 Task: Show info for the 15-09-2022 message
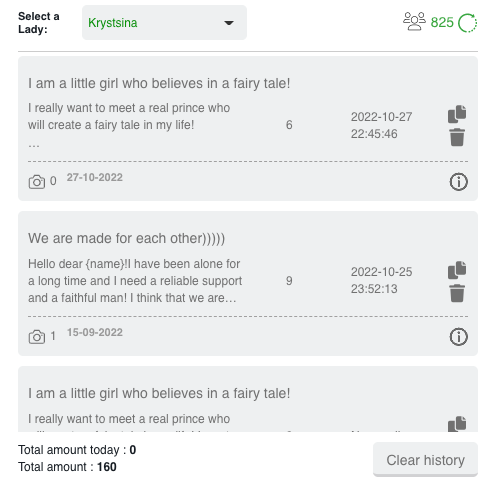point(459,337)
